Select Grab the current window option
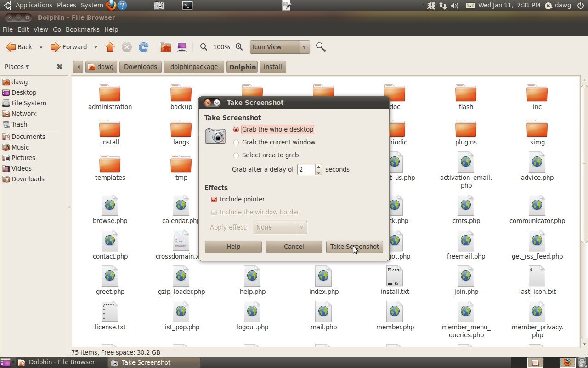The height and width of the screenshot is (368, 588). (x=236, y=143)
